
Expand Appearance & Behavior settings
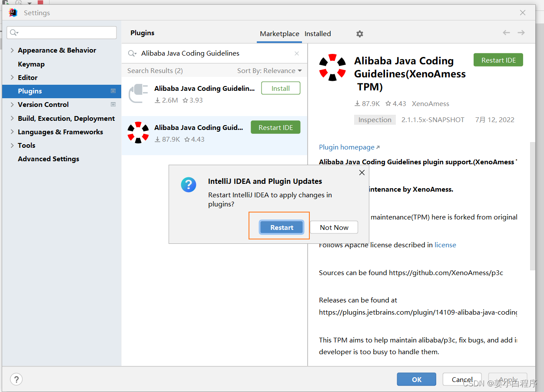[x=12, y=50]
